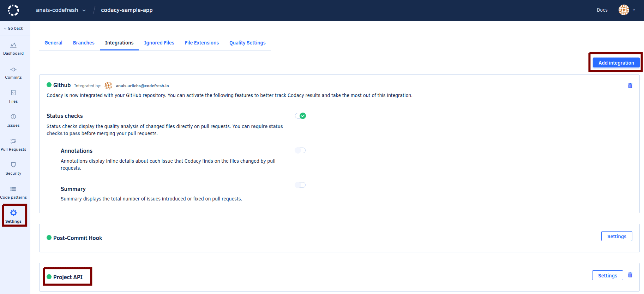Delete the Github integration trash icon
The height and width of the screenshot is (294, 644).
click(x=630, y=86)
